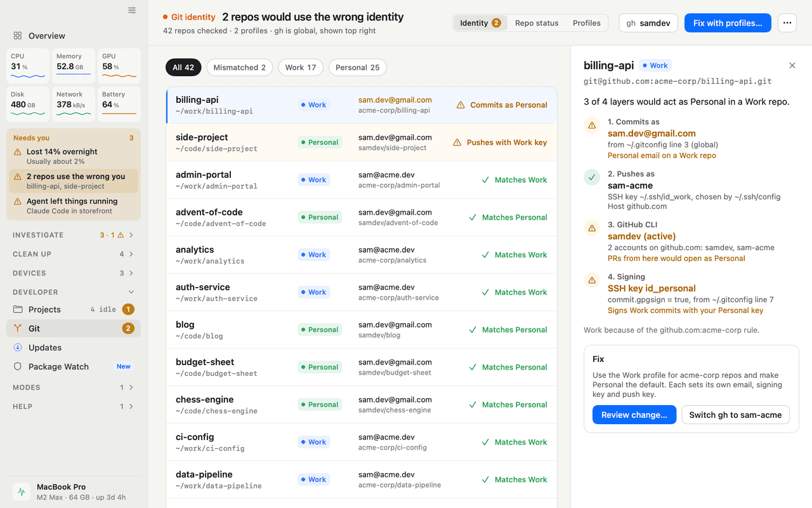Click warning icon next to Signing layer

[x=592, y=280]
